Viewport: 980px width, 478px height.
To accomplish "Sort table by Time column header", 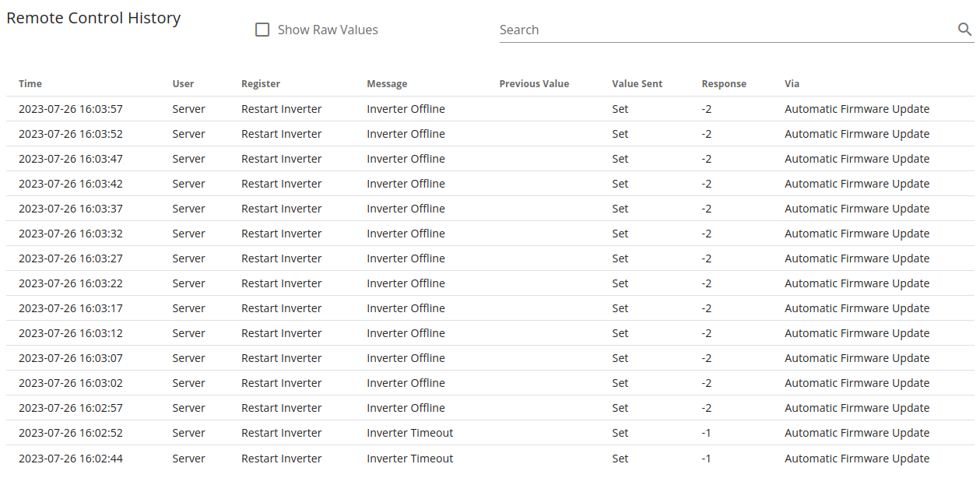I will [30, 83].
